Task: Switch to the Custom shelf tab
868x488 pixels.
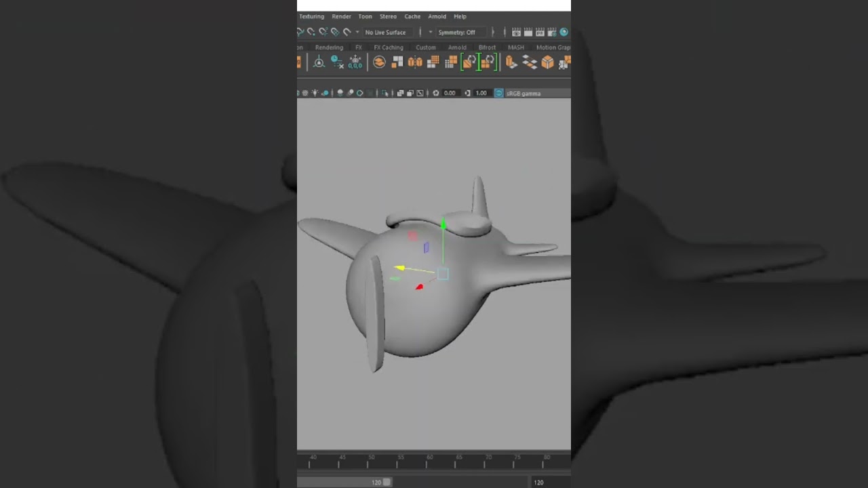Action: 426,47
